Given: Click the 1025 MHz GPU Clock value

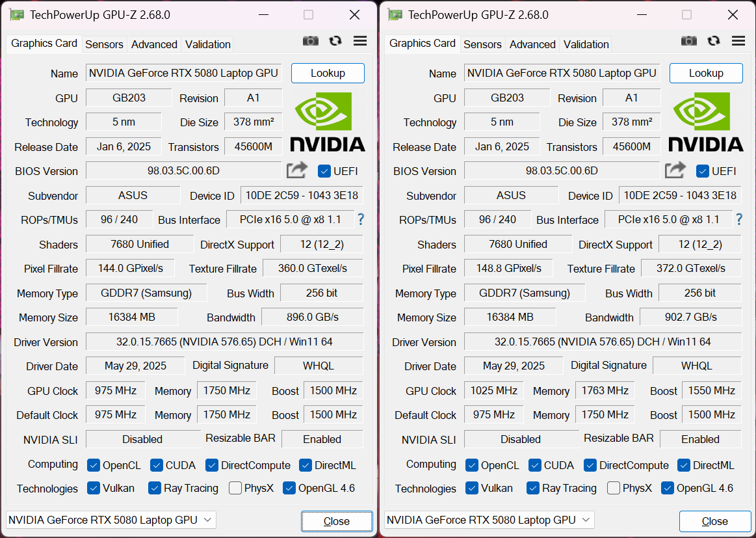Looking at the screenshot, I should (x=494, y=390).
